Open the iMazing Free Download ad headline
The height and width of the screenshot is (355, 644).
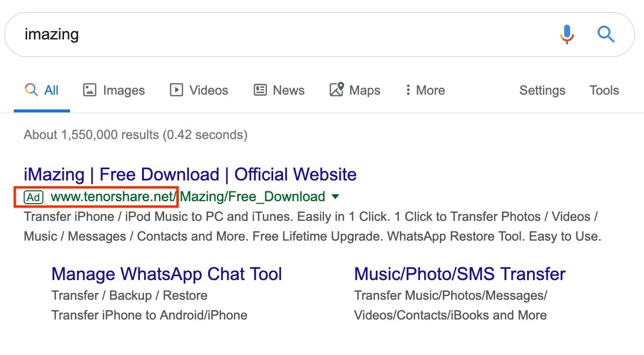pos(190,174)
